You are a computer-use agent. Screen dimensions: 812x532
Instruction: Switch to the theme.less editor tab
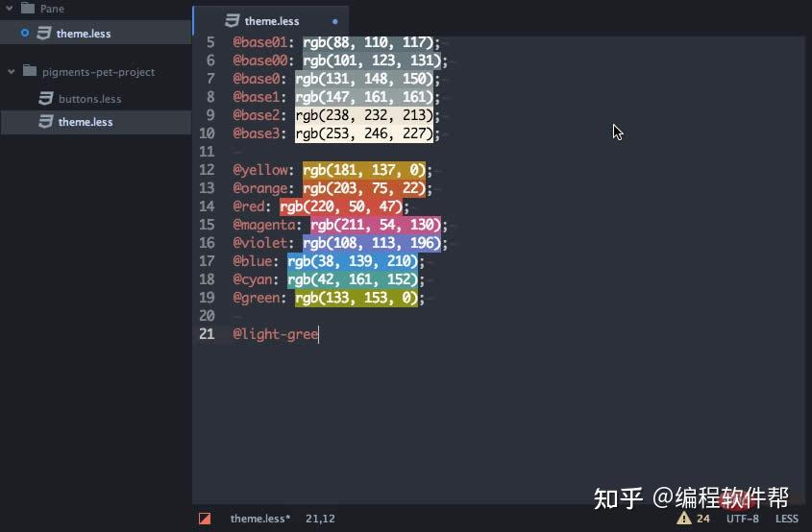pyautogui.click(x=271, y=21)
